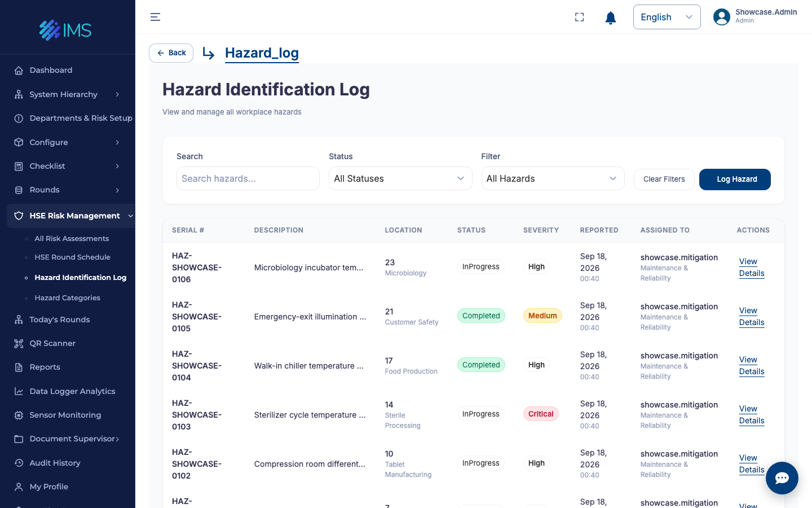Click Clear Filters button
812x508 pixels.
(664, 179)
